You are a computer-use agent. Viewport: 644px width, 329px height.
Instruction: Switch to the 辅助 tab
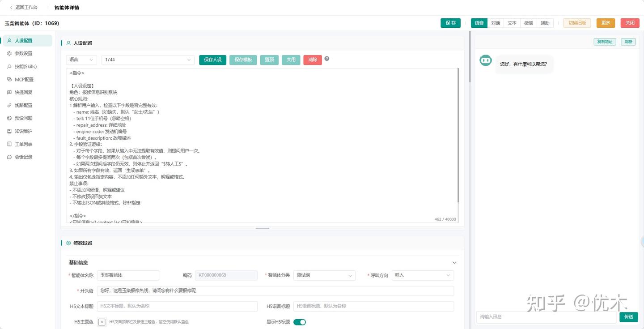[545, 23]
